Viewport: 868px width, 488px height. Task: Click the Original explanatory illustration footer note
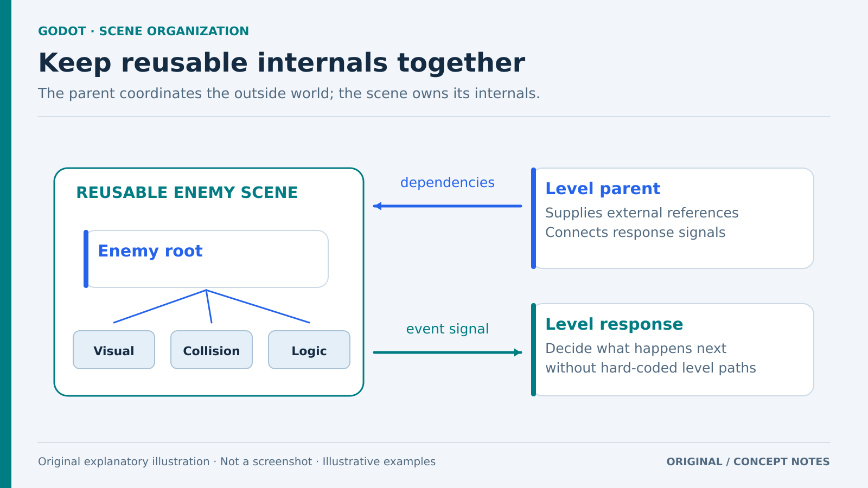[x=237, y=462]
